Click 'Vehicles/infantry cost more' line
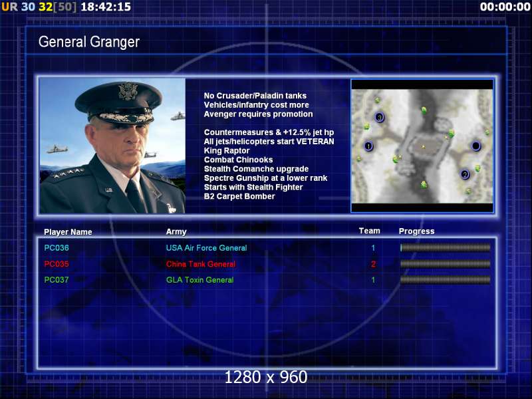This screenshot has height=399, width=532. click(x=257, y=105)
